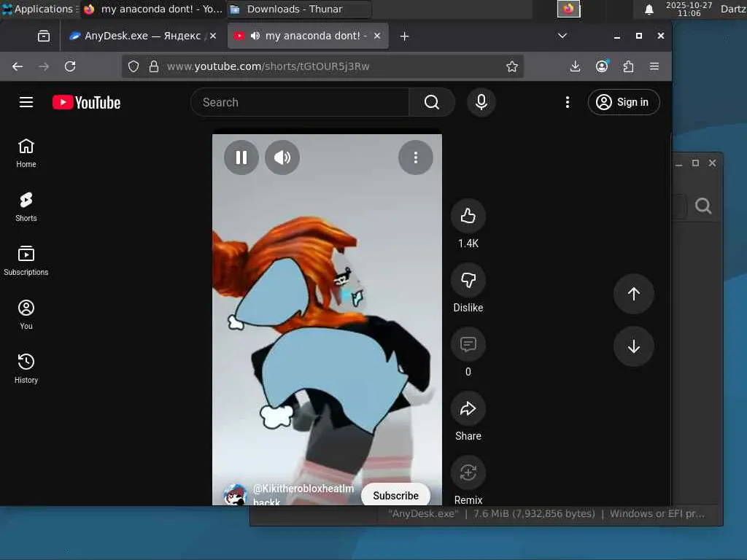Mute the playing tab via speaker icon
The image size is (747, 560).
click(255, 36)
